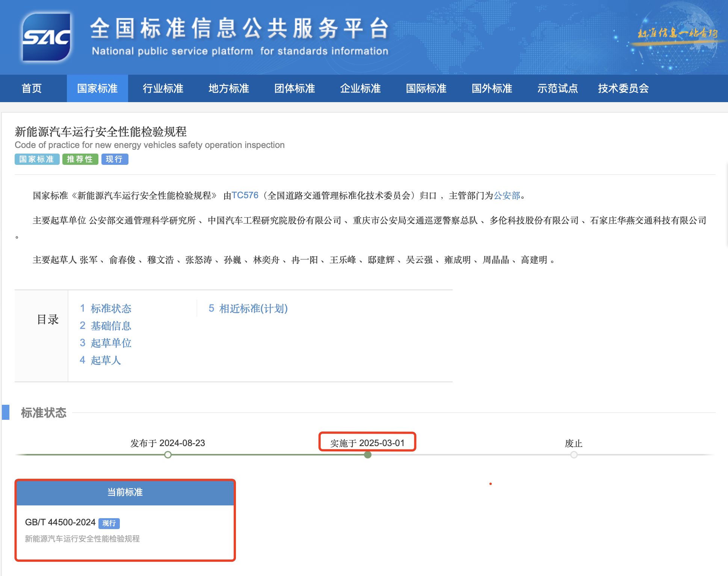Select the 技术委员会 navigation item
This screenshot has height=576, width=728.
tap(623, 89)
